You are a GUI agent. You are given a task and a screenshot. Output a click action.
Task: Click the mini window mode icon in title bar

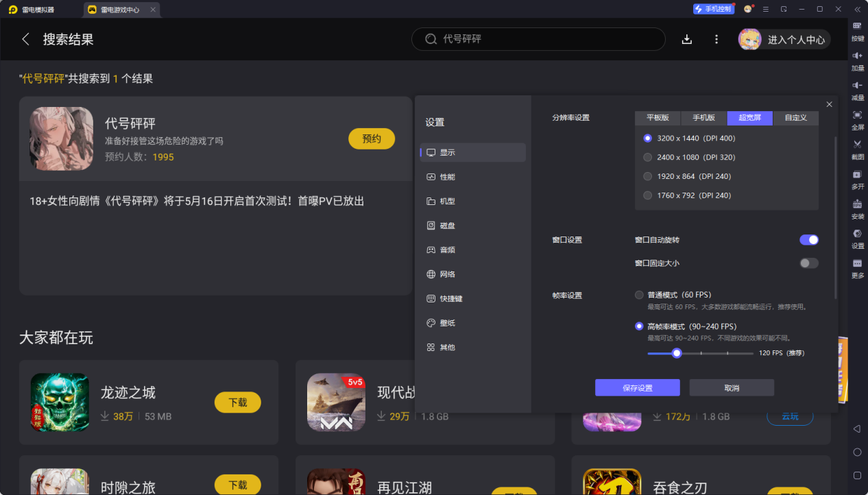point(784,9)
